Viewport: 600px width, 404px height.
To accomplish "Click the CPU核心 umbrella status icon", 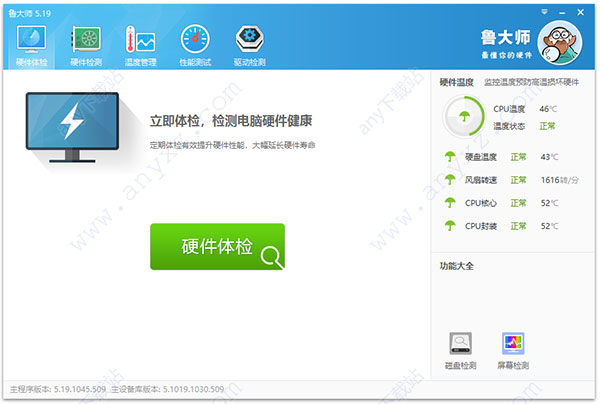I will click(x=449, y=203).
